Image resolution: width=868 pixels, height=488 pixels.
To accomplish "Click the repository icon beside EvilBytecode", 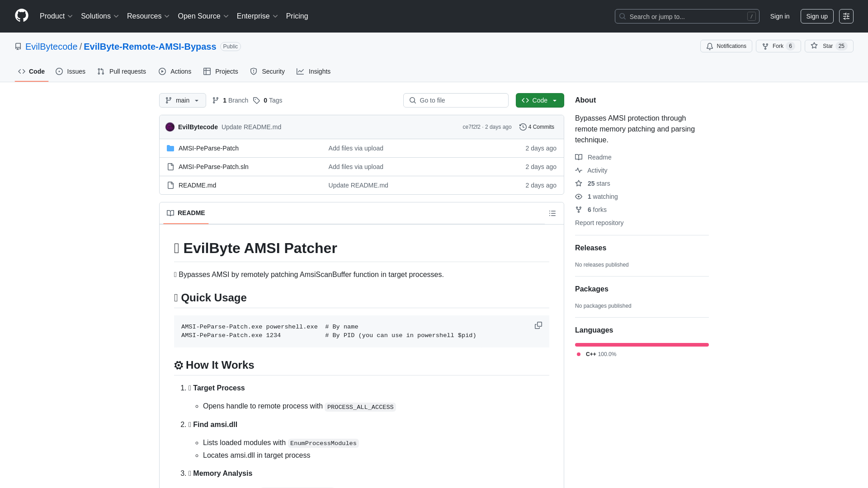I will pyautogui.click(x=18, y=47).
